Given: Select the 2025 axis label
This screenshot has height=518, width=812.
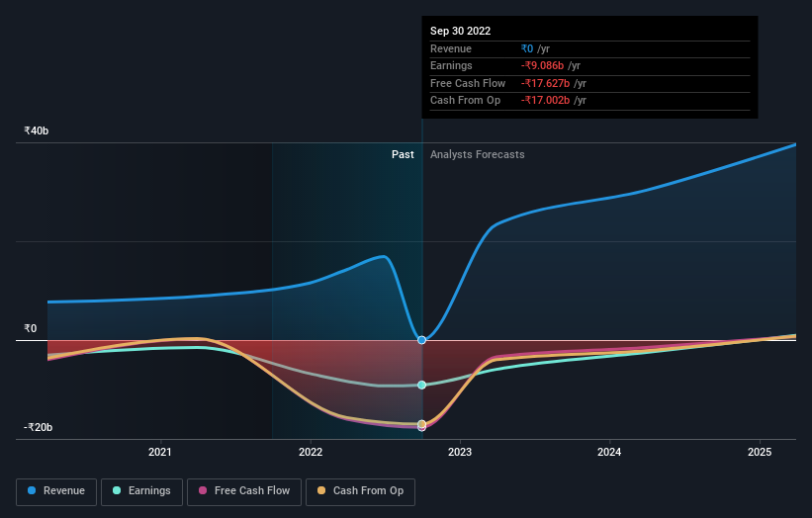Looking at the screenshot, I should [x=760, y=452].
